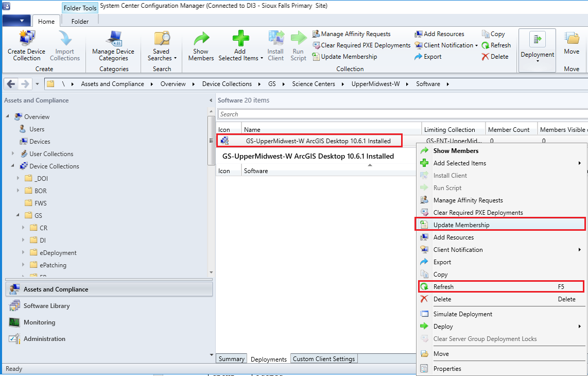Sort by the Limiting Collection column header

tap(454, 129)
